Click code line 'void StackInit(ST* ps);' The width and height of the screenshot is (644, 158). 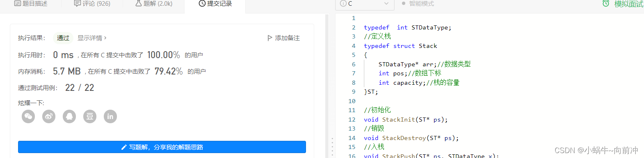tap(406, 120)
